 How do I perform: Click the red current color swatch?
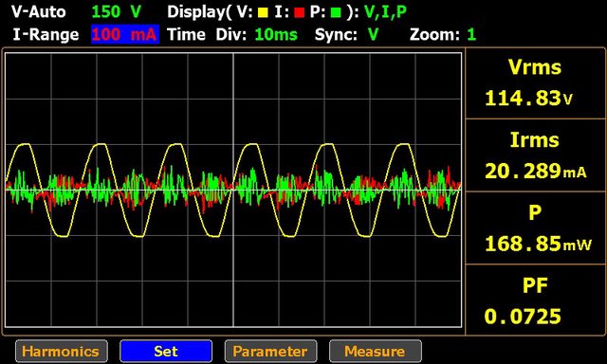click(x=300, y=13)
